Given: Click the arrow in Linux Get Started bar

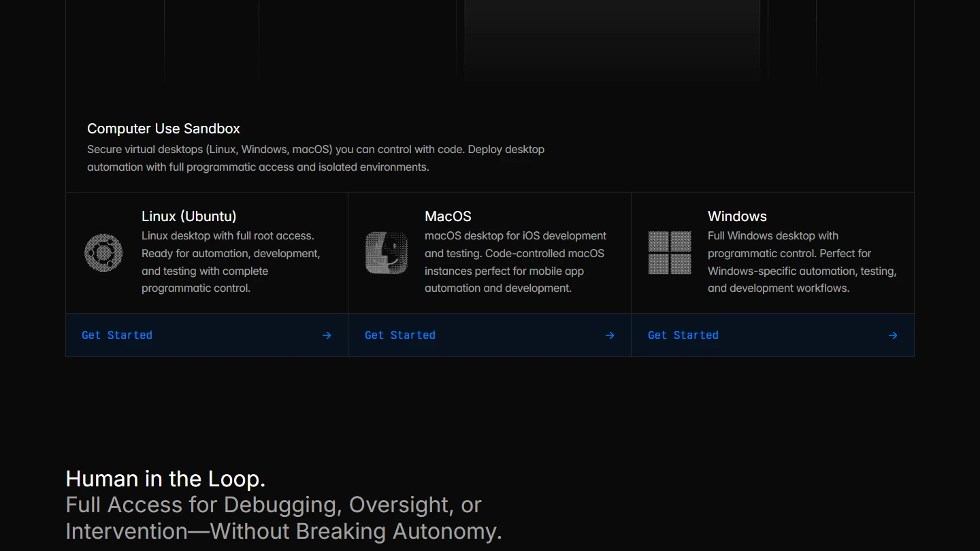Looking at the screenshot, I should (x=327, y=335).
